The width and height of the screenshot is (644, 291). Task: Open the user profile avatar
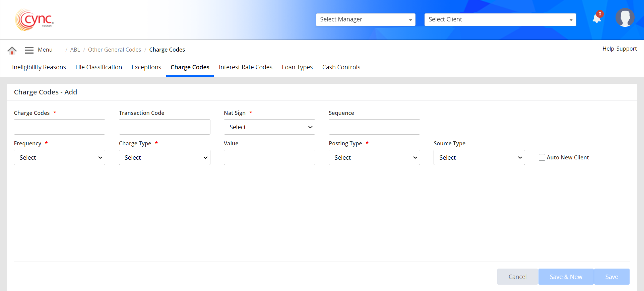click(x=625, y=18)
